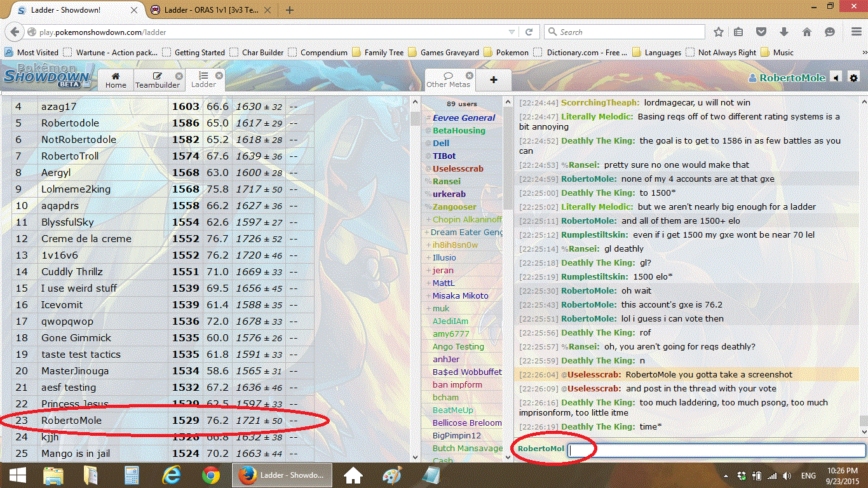Viewport: 868px width, 488px height.
Task: Open the Firefox Hello chat smiley icon
Action: (829, 32)
